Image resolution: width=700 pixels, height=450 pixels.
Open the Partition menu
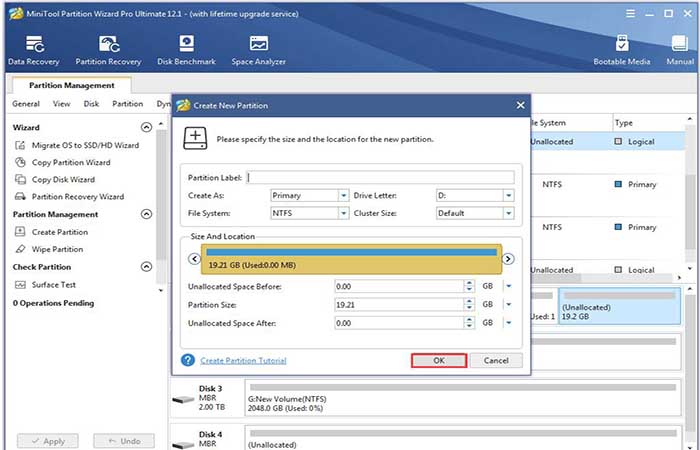(x=128, y=104)
